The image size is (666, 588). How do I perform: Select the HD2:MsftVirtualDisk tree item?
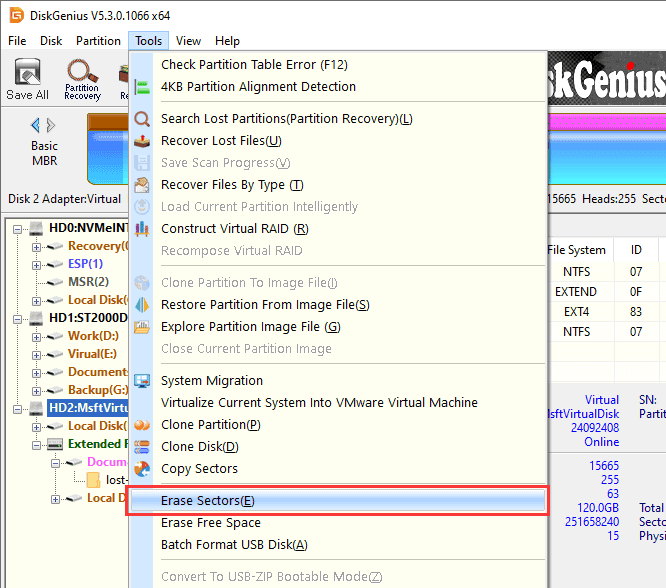click(90, 408)
